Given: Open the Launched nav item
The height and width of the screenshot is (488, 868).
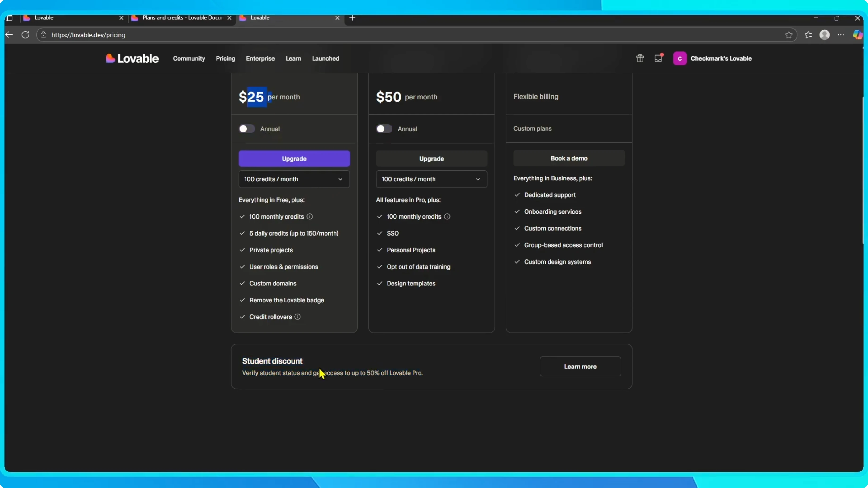Looking at the screenshot, I should click(x=325, y=58).
